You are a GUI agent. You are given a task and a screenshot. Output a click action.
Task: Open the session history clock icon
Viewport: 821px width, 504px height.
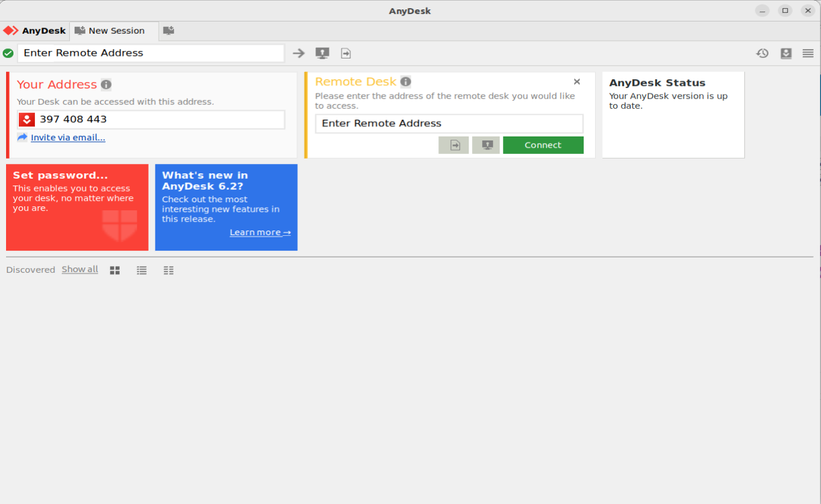pos(762,53)
